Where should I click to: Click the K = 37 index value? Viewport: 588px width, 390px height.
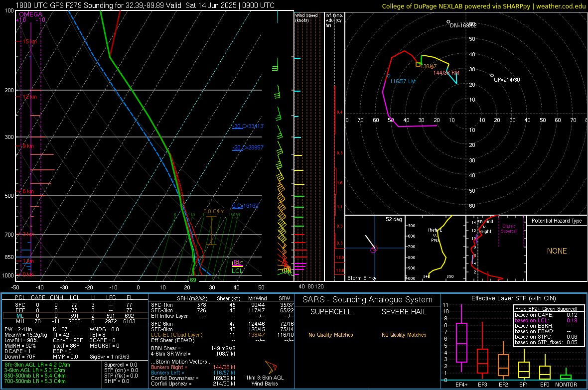[x=60, y=329]
